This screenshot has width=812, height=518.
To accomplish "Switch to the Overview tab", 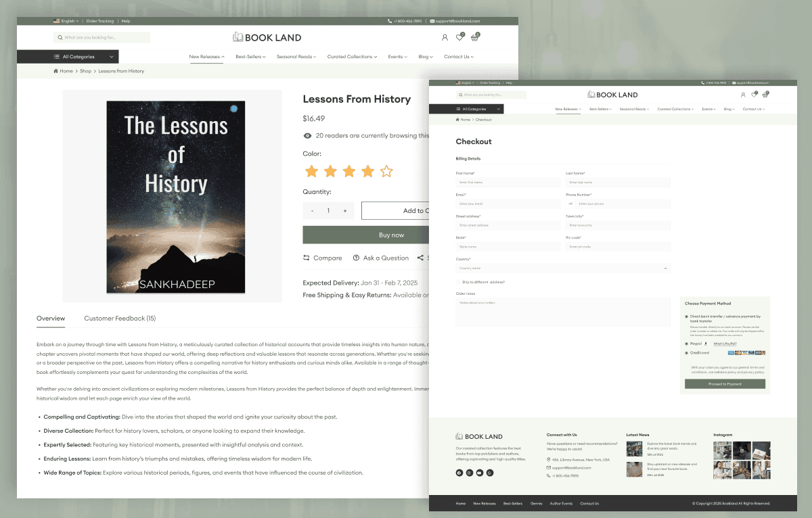I will pos(51,318).
